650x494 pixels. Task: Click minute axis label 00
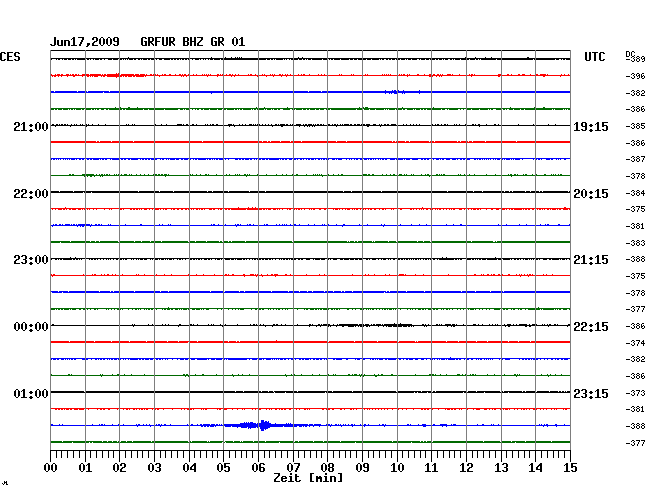coord(50,468)
